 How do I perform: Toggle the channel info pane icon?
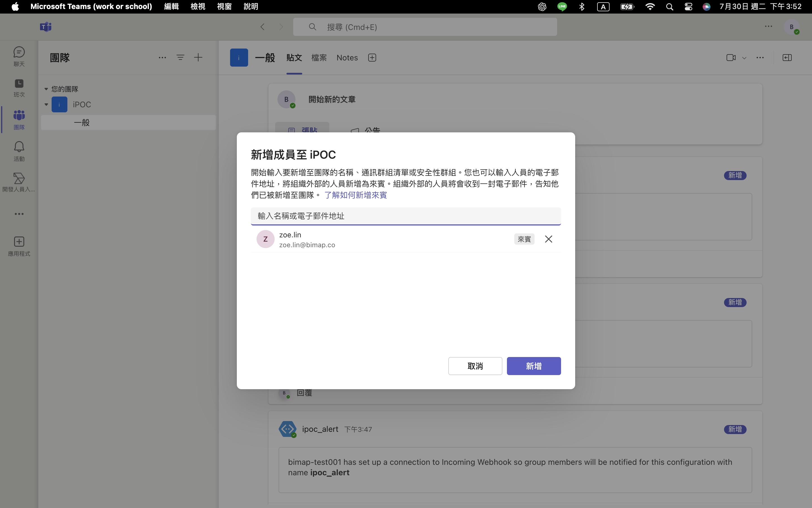coord(787,58)
